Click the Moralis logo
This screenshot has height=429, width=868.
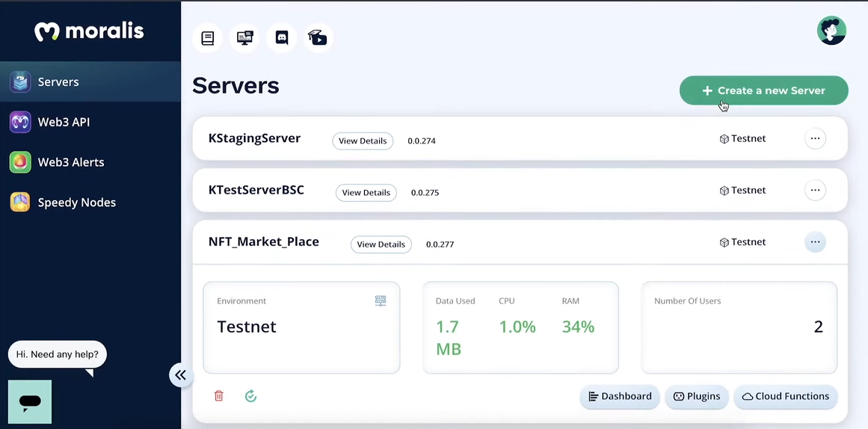pyautogui.click(x=89, y=31)
